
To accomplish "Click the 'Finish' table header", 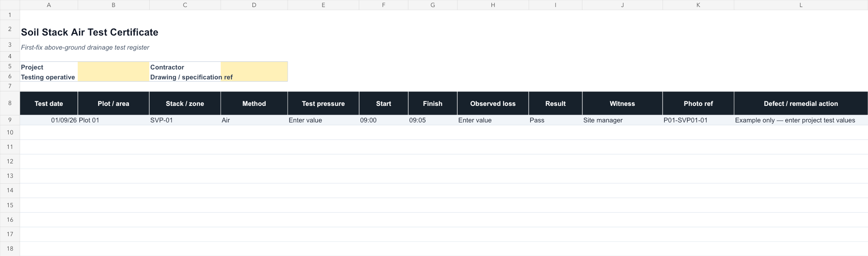I will pos(433,103).
